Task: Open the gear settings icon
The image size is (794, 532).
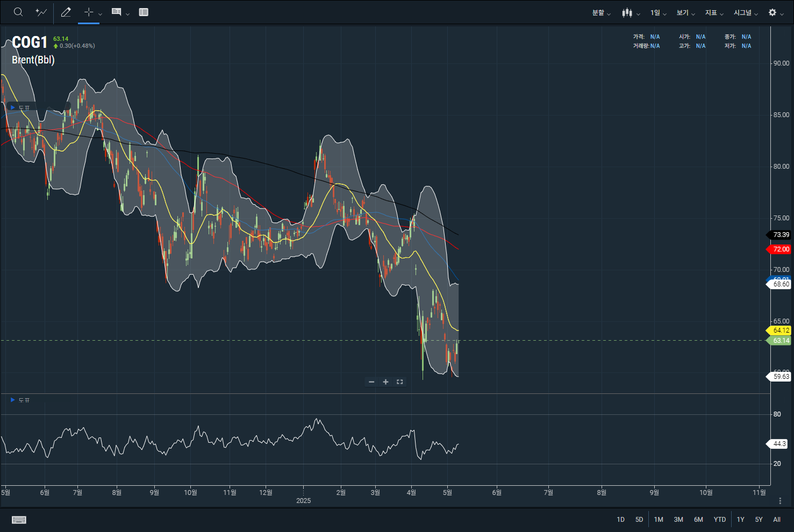Action: click(772, 13)
